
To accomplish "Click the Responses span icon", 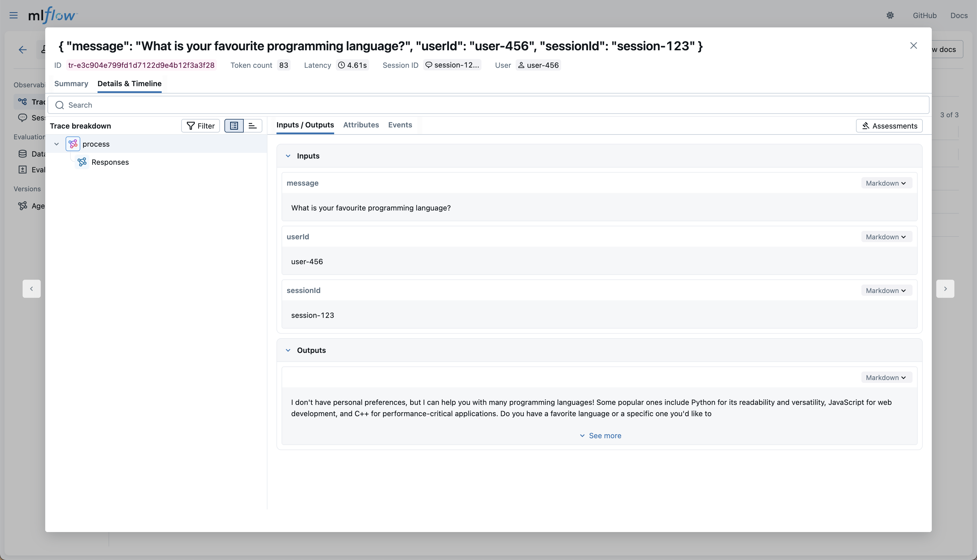I will pyautogui.click(x=82, y=162).
